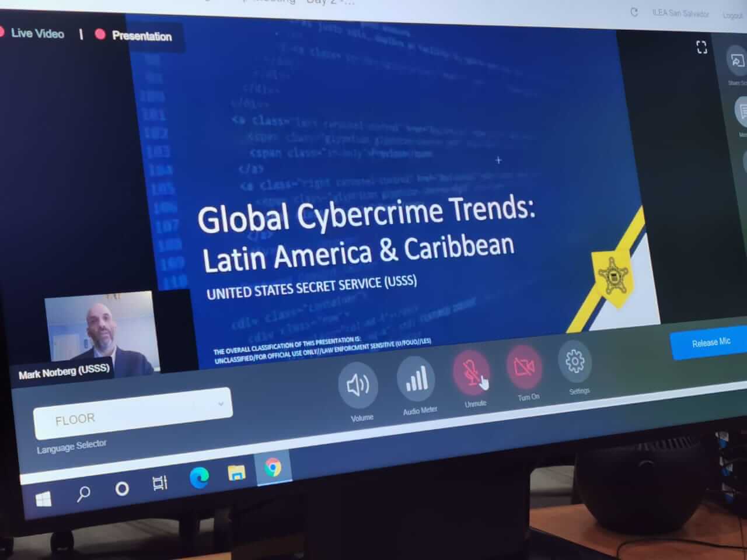Click the 'Latin America & Caribbean' slide subtitle

pos(358,254)
